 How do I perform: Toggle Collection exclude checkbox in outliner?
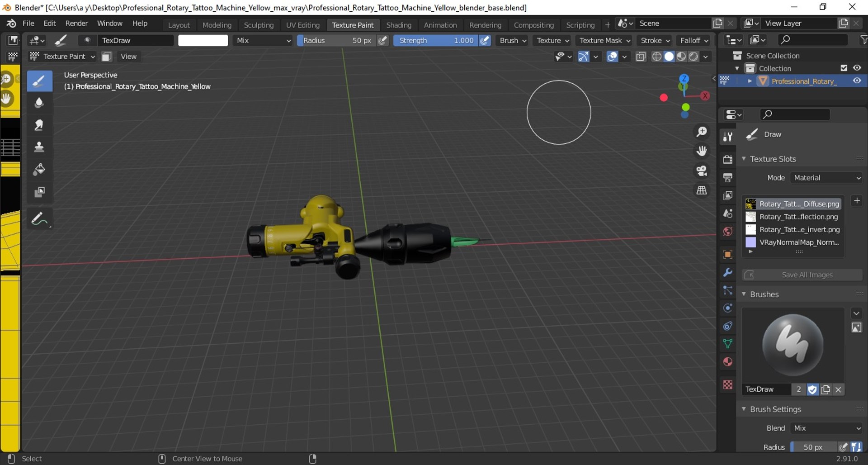pos(844,68)
